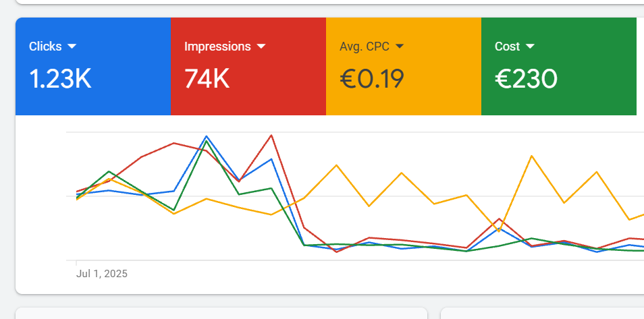Click the tallest yellow Avg. CPC peak
Viewport: 644px width, 319px height.
pos(531,156)
